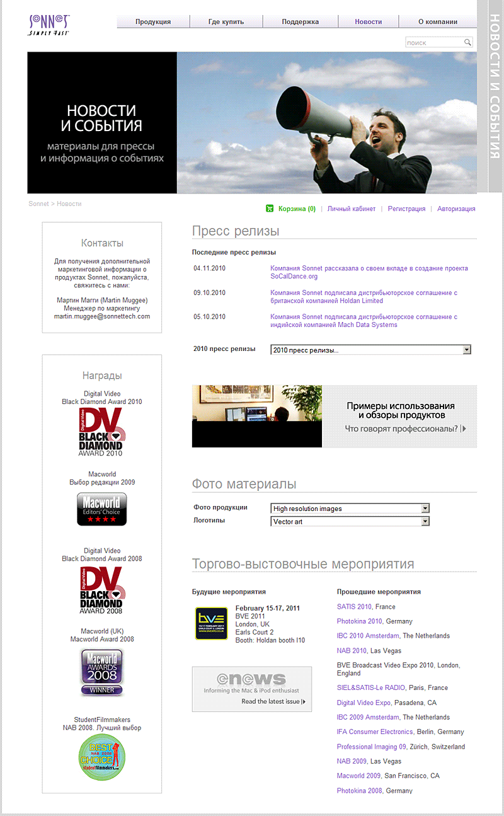Open Professional Imaging 09 event link
This screenshot has width=504, height=816.
pyautogui.click(x=372, y=747)
